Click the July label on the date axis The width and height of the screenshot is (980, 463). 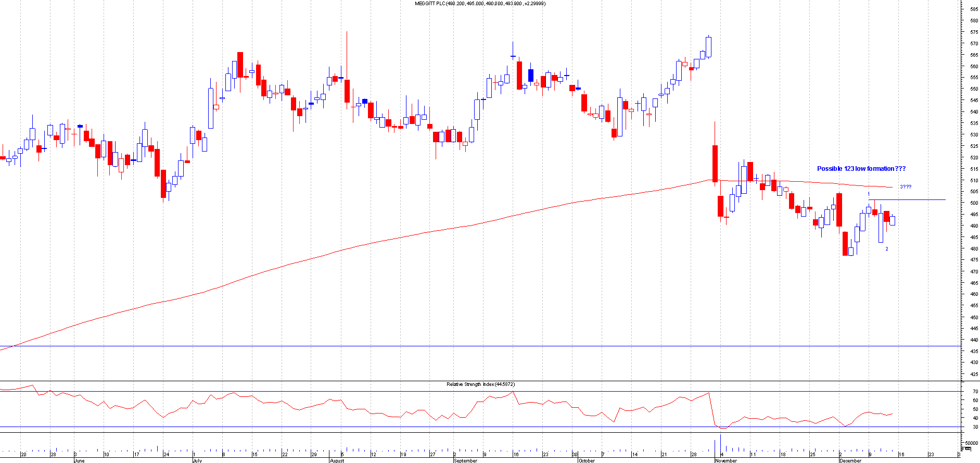[x=197, y=461]
